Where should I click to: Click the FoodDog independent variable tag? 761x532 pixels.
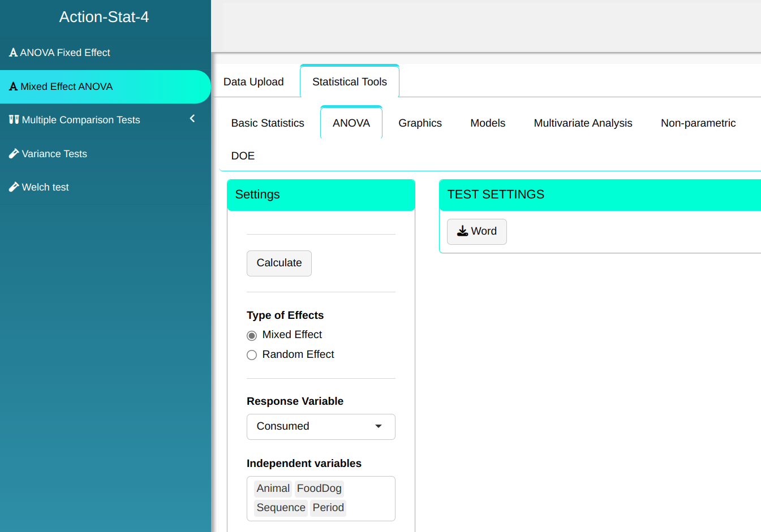(x=319, y=488)
